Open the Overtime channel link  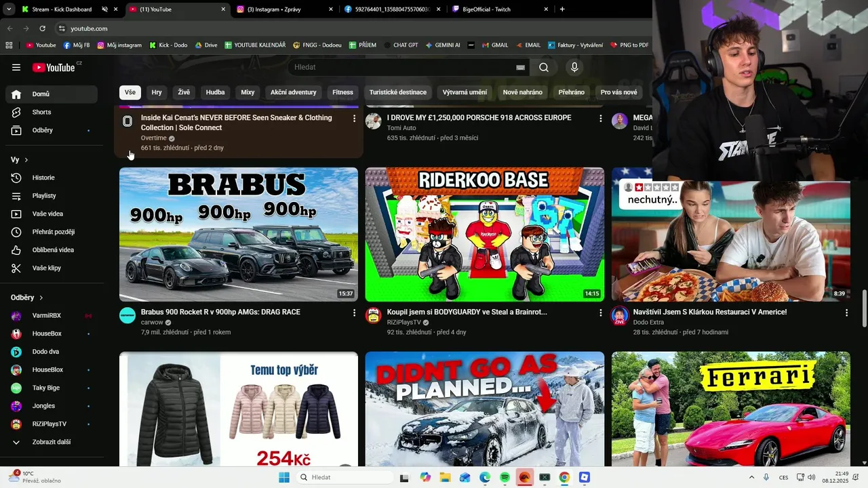tap(153, 138)
